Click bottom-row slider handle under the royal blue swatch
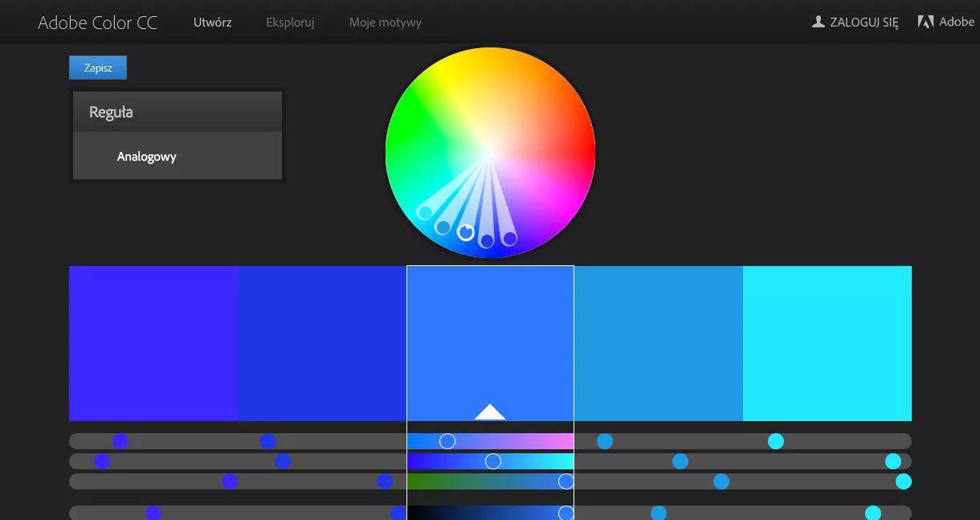Viewport: 980px width, 520px height. pyautogui.click(x=398, y=513)
